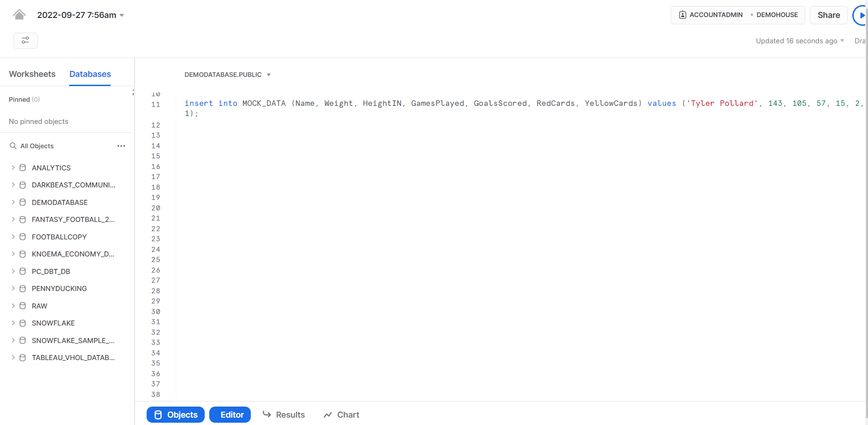
Task: Toggle the Chart view
Action: [341, 414]
